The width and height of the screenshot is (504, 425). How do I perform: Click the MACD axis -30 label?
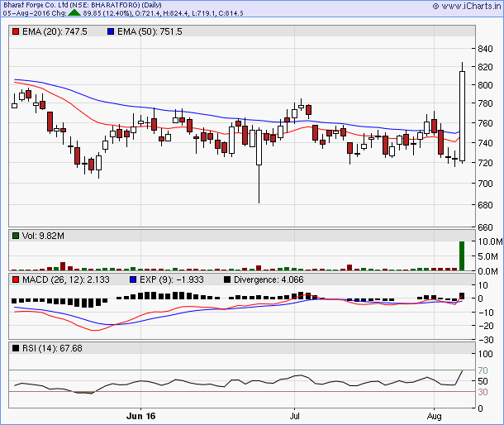click(x=486, y=340)
